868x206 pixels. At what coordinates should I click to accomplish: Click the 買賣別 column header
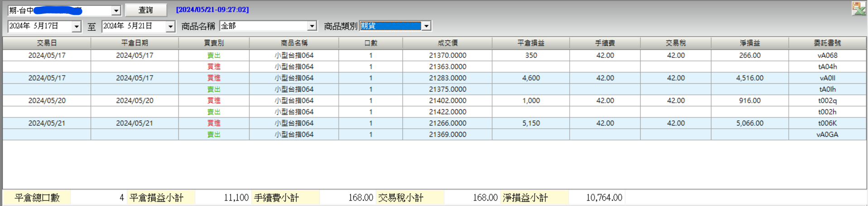214,43
